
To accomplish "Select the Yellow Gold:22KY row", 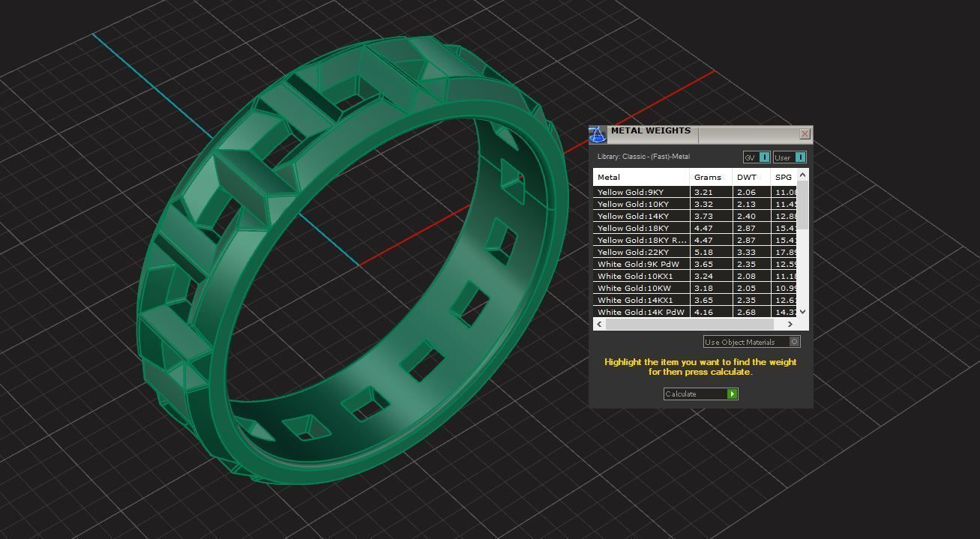I will point(694,252).
